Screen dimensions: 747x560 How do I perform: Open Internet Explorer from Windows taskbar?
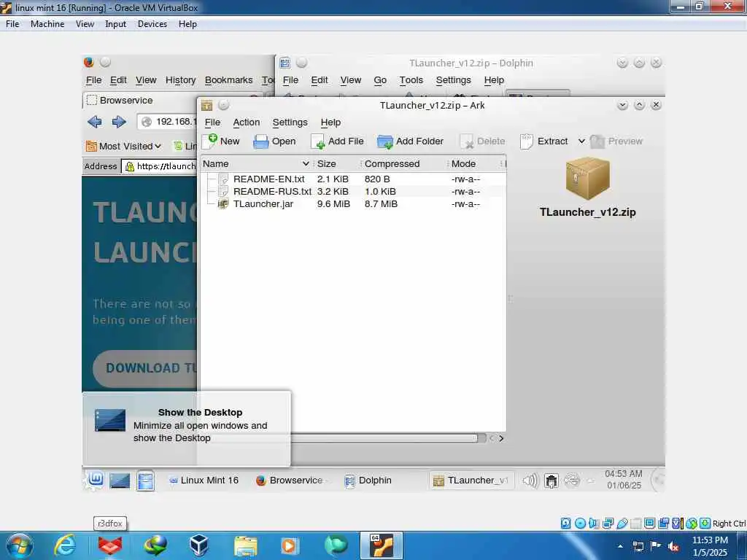tap(65, 545)
